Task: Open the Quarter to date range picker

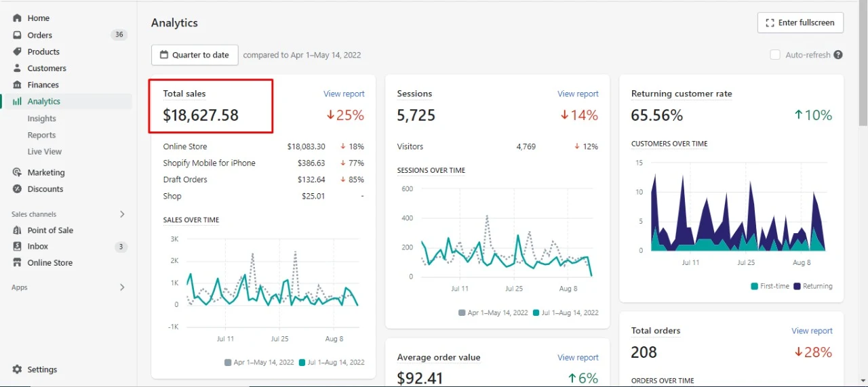Action: pos(195,55)
